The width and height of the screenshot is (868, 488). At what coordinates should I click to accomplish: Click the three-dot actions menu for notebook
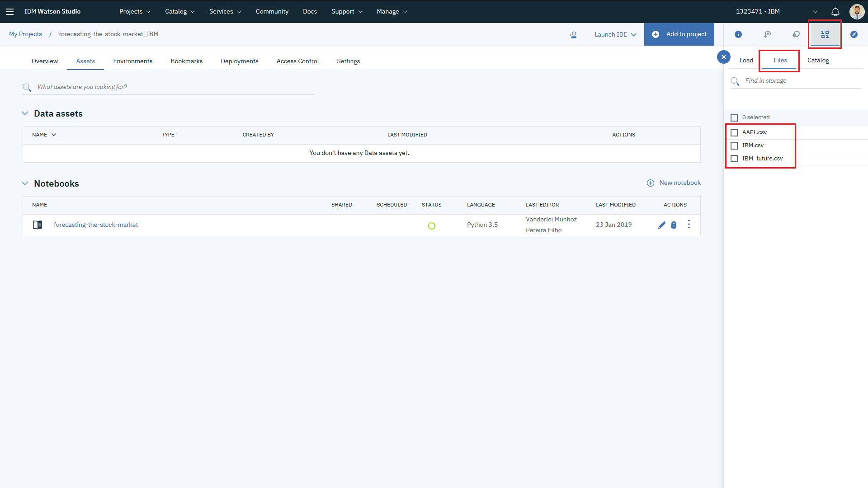click(689, 225)
